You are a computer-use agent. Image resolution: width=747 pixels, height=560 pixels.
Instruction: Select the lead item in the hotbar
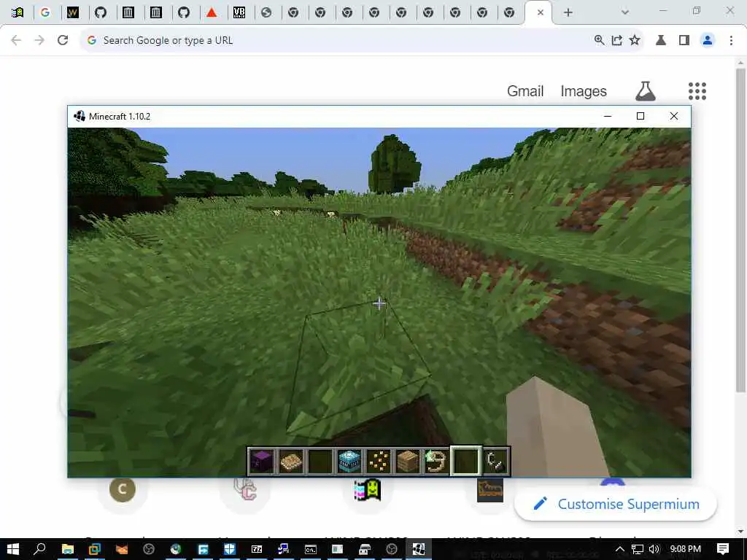pos(436,462)
